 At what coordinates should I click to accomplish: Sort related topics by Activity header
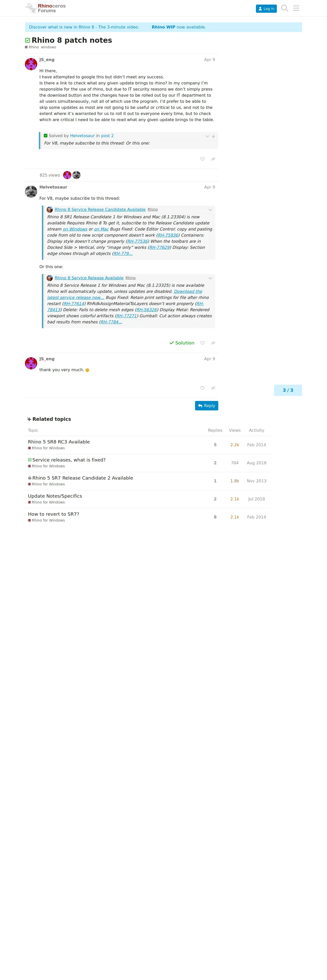(256, 430)
